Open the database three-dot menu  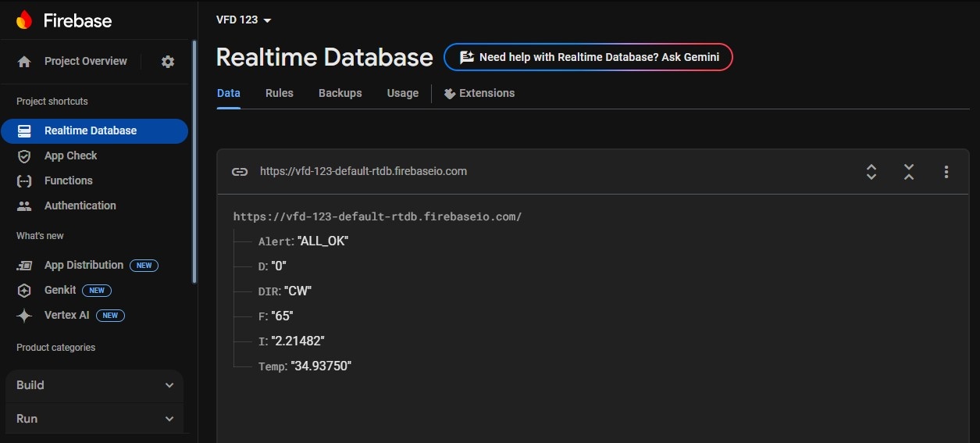tap(946, 172)
